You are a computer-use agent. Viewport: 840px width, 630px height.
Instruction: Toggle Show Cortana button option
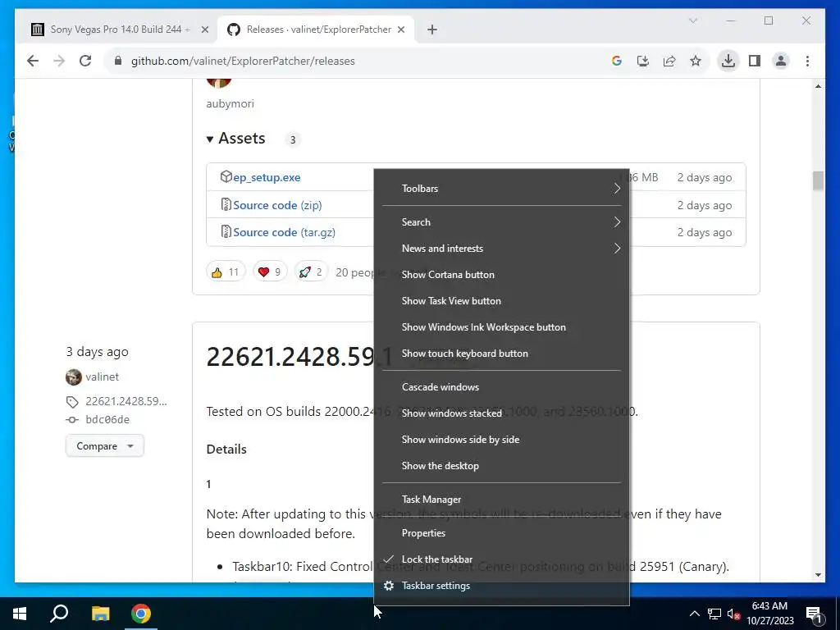coord(501,274)
